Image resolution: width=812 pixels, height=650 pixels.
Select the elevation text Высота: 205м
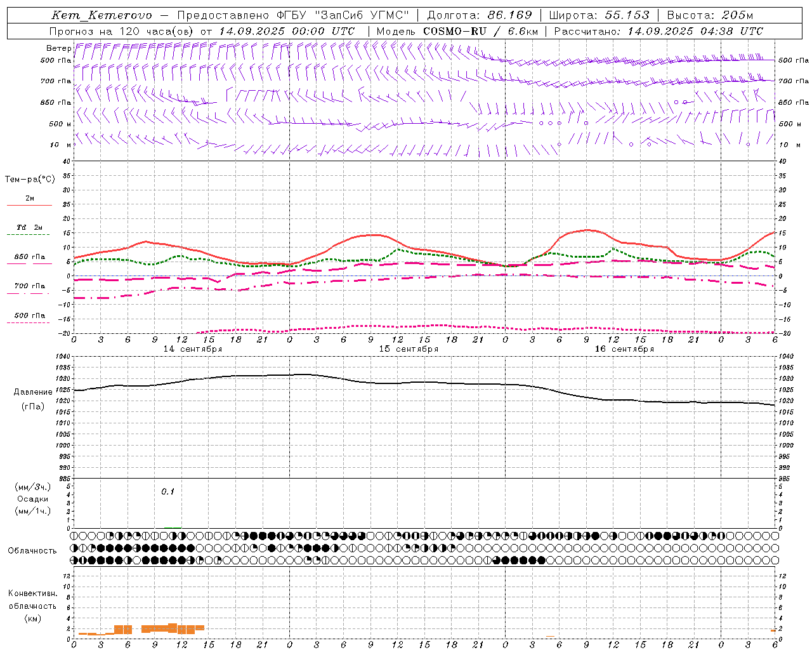710,15
